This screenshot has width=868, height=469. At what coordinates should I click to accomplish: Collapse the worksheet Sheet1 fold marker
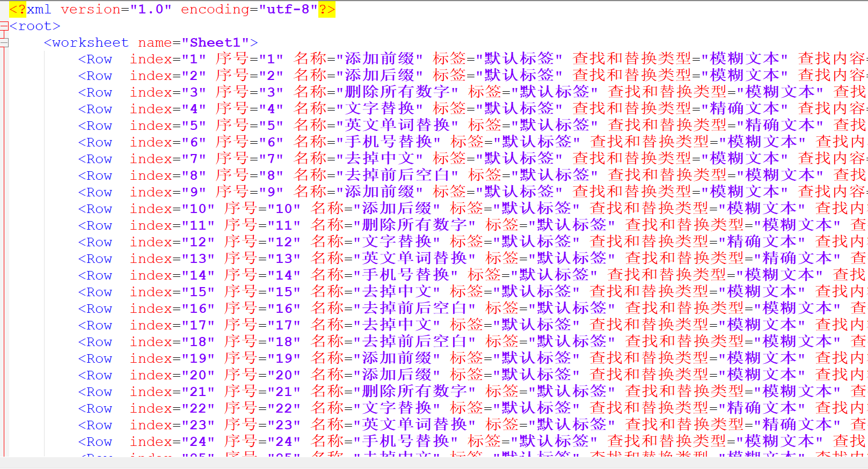point(4,43)
